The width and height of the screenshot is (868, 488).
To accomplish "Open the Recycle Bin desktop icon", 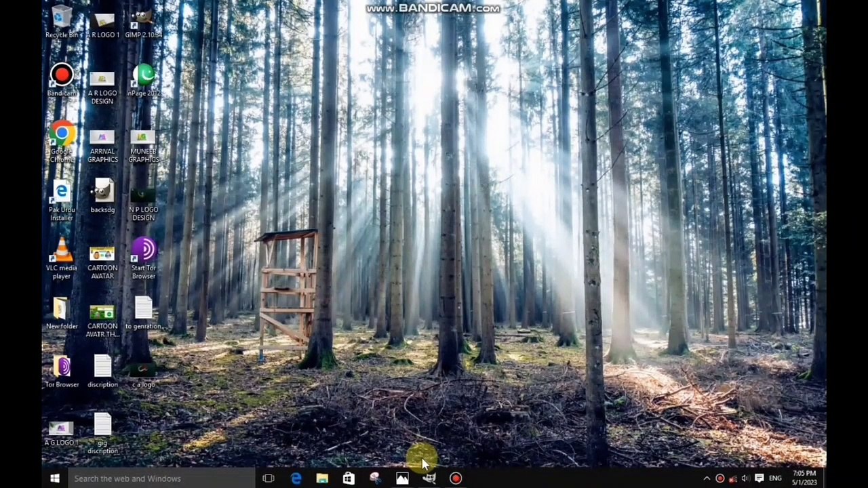I will click(x=62, y=19).
